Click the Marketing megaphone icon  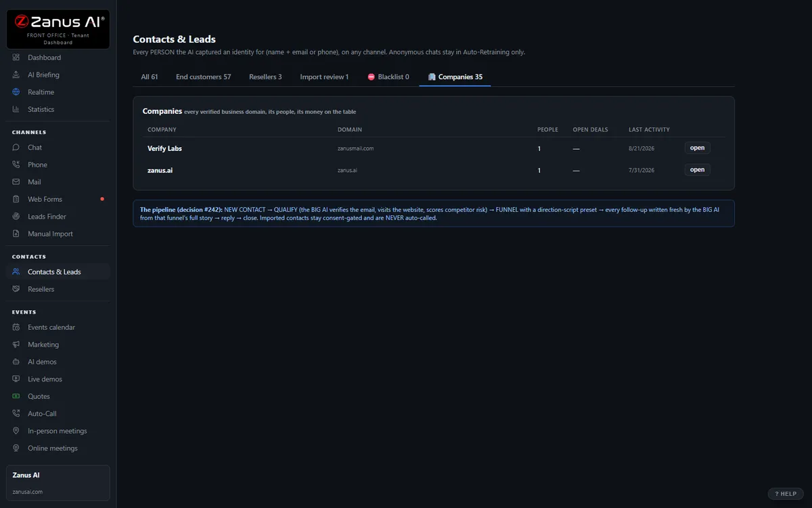pyautogui.click(x=16, y=344)
